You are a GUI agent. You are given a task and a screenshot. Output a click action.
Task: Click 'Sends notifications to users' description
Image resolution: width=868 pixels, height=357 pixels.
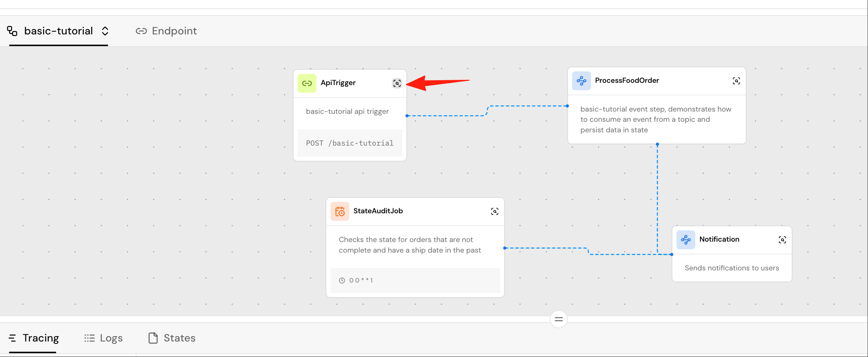[732, 268]
